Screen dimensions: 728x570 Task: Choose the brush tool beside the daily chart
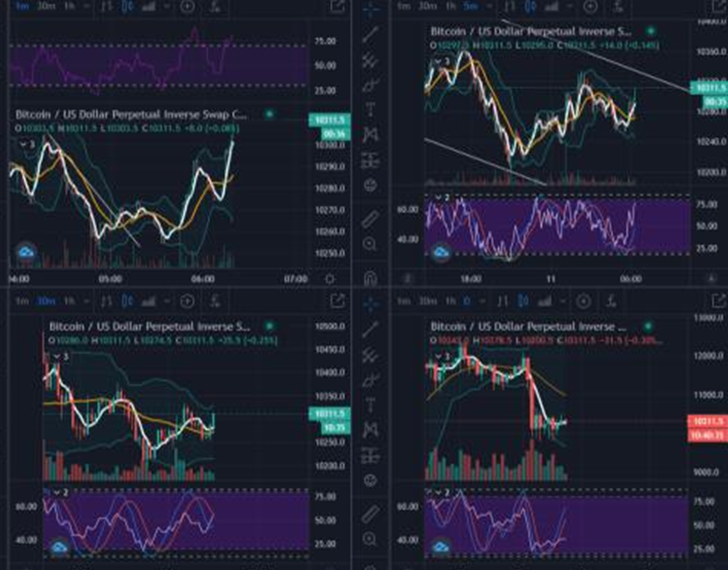(x=370, y=381)
